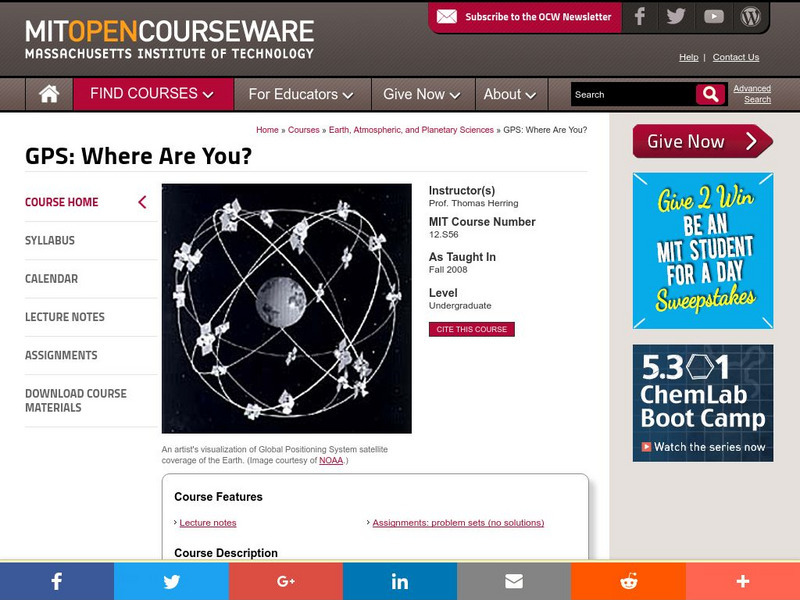Share by email in bottom bar
Image resolution: width=800 pixels, height=600 pixels.
(514, 581)
